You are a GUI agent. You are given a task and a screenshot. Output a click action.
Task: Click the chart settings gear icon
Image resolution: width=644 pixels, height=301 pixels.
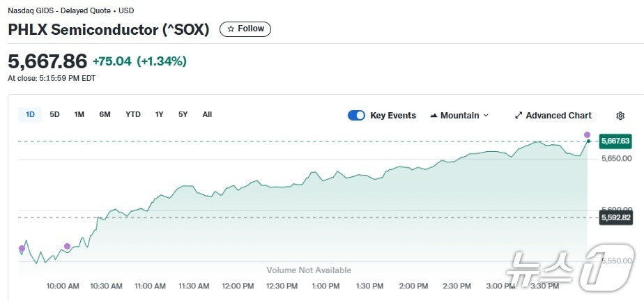(x=620, y=116)
